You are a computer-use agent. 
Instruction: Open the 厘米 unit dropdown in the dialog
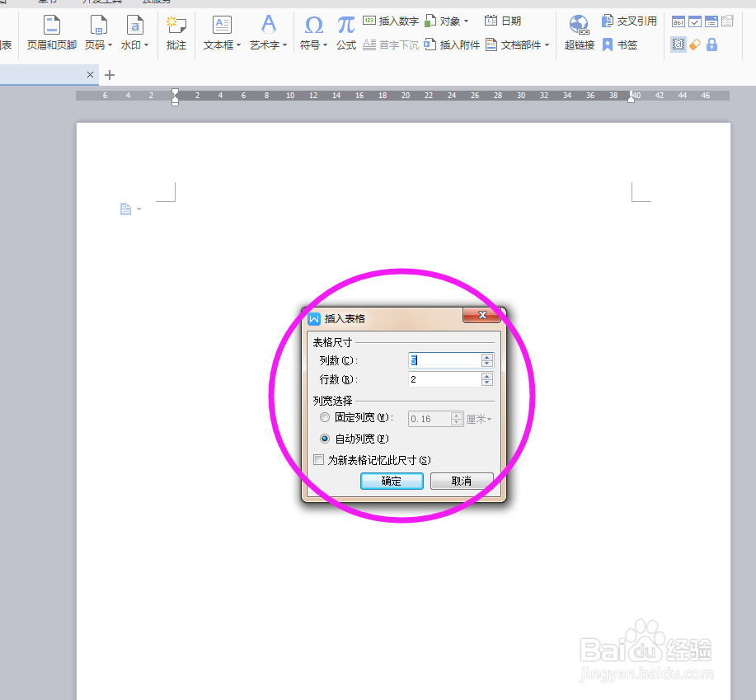pos(479,419)
